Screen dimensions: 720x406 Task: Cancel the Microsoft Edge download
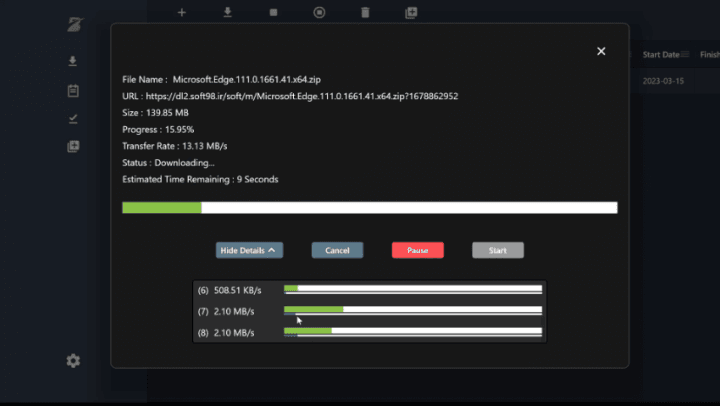pyautogui.click(x=338, y=250)
